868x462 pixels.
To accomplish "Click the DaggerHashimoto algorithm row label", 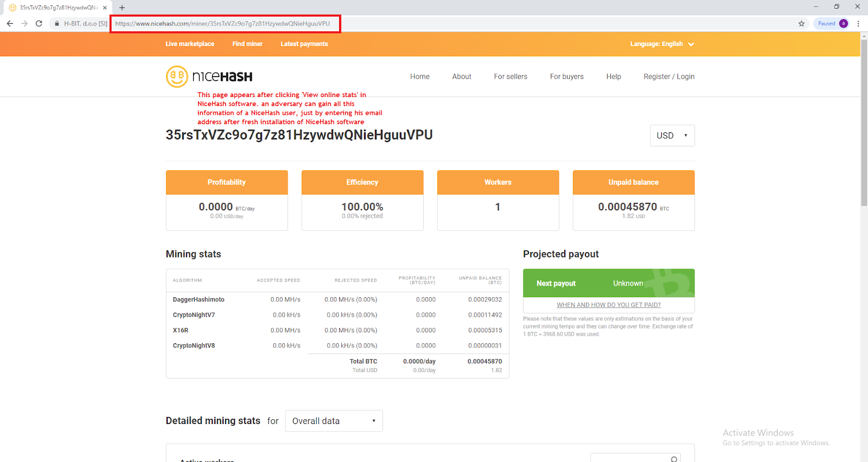I will tap(199, 299).
